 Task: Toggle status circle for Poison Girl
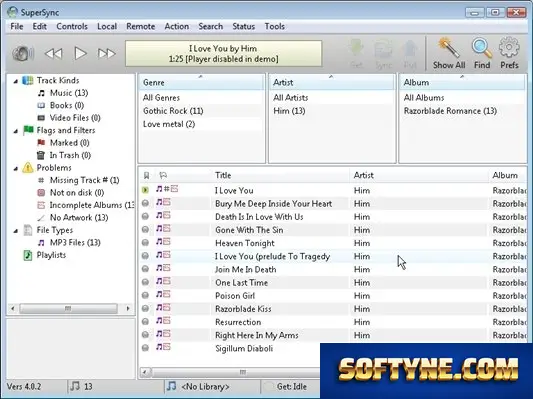pos(145,295)
